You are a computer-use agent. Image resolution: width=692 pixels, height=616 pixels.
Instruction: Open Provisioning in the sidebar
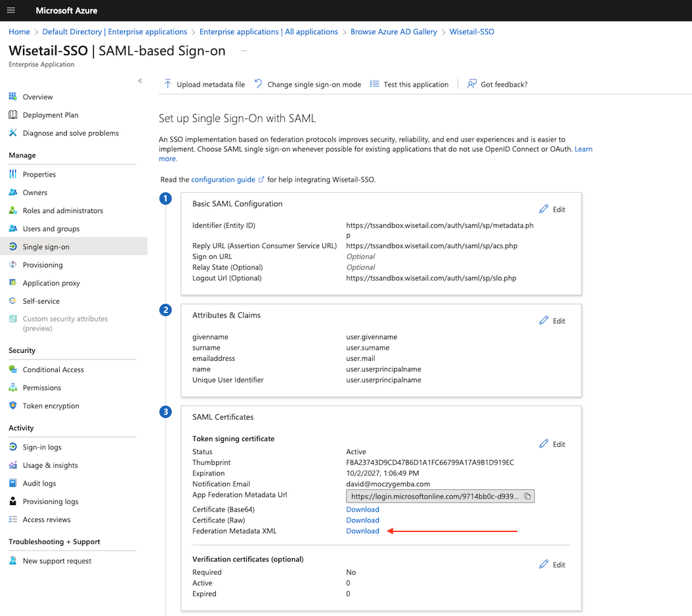43,265
